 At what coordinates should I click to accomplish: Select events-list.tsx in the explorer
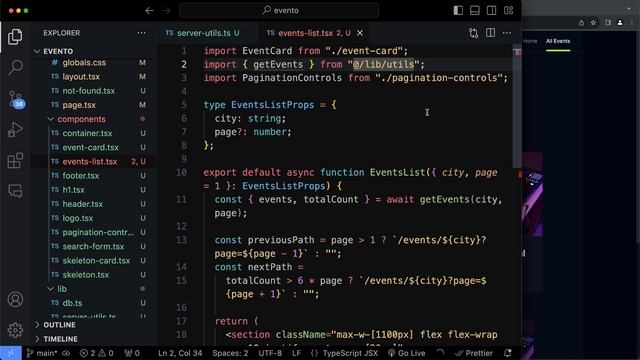click(90, 162)
